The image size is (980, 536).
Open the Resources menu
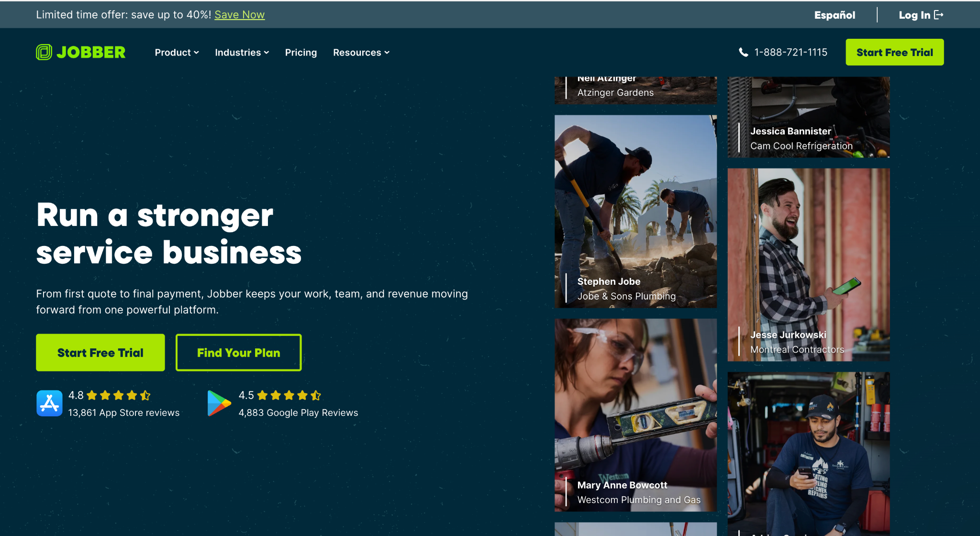coord(361,53)
